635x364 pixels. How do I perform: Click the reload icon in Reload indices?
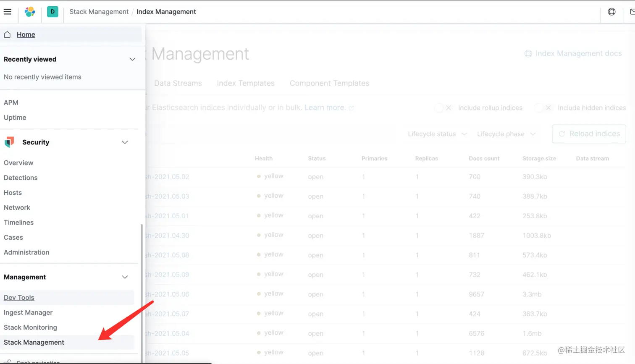click(x=562, y=134)
